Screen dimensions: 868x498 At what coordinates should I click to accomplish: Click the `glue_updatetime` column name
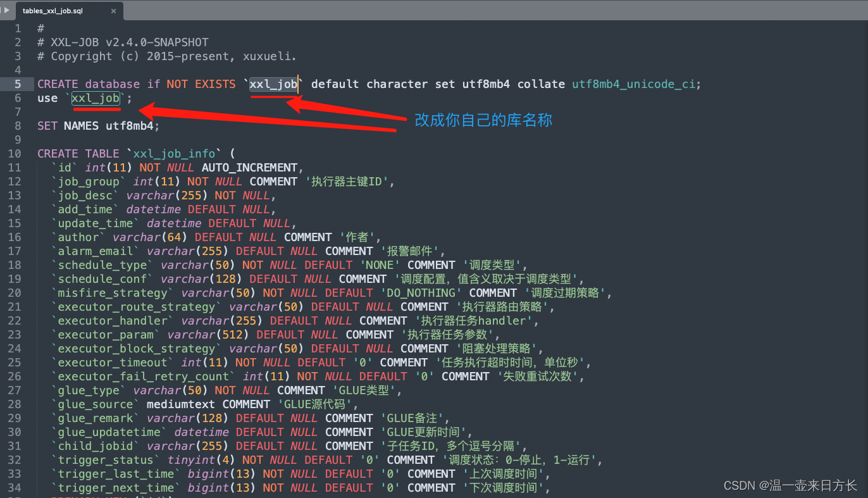[109, 432]
